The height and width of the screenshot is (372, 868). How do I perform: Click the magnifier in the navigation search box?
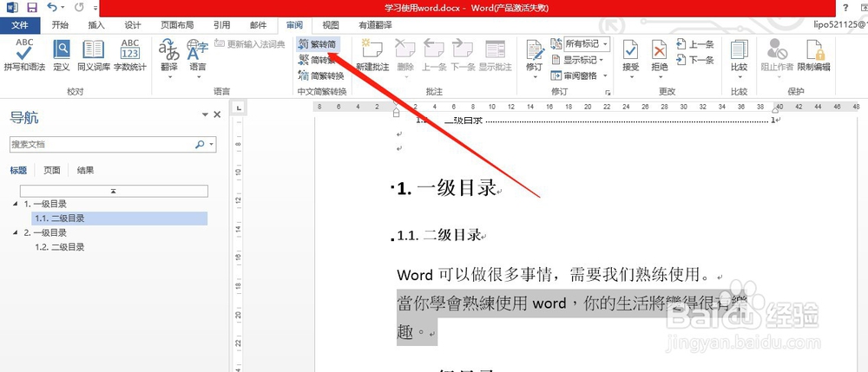(200, 144)
